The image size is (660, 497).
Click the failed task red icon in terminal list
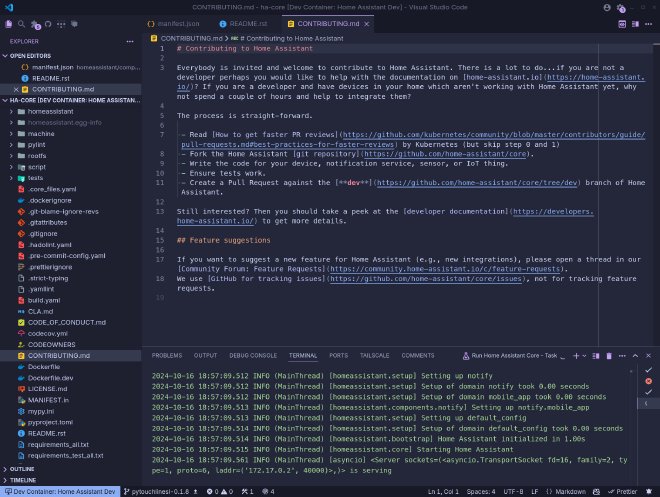pos(649,381)
